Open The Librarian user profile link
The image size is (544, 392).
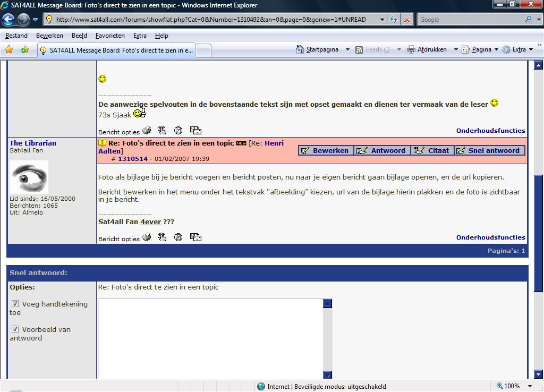pyautogui.click(x=33, y=143)
